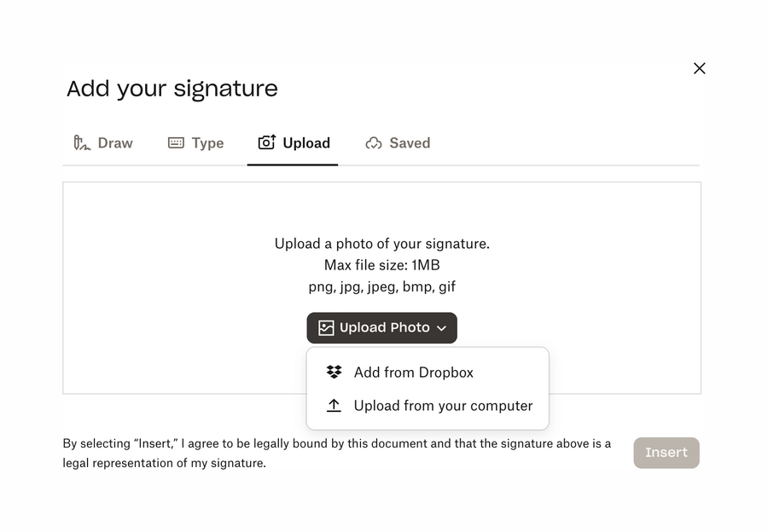Choose Add from Dropbox

pos(415,372)
